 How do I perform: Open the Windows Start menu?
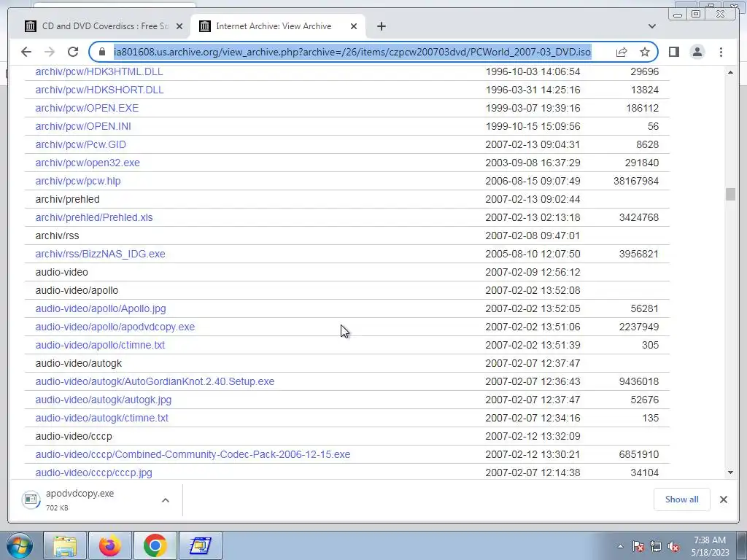coord(19,545)
